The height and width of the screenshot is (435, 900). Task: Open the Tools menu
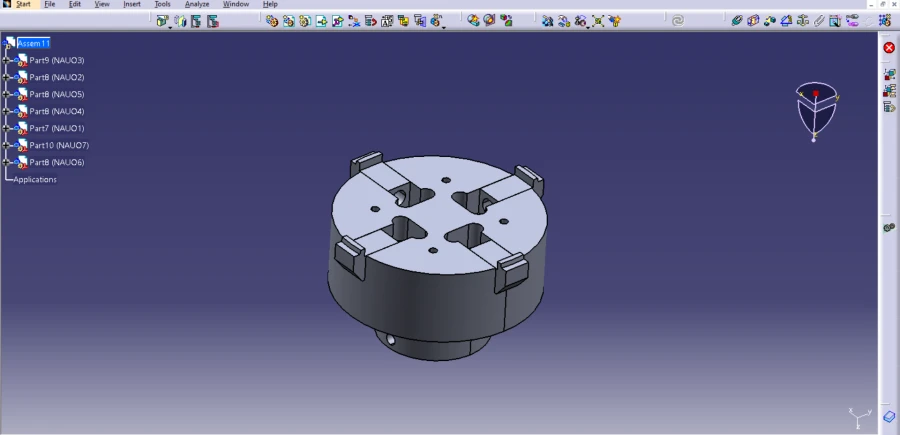point(162,4)
